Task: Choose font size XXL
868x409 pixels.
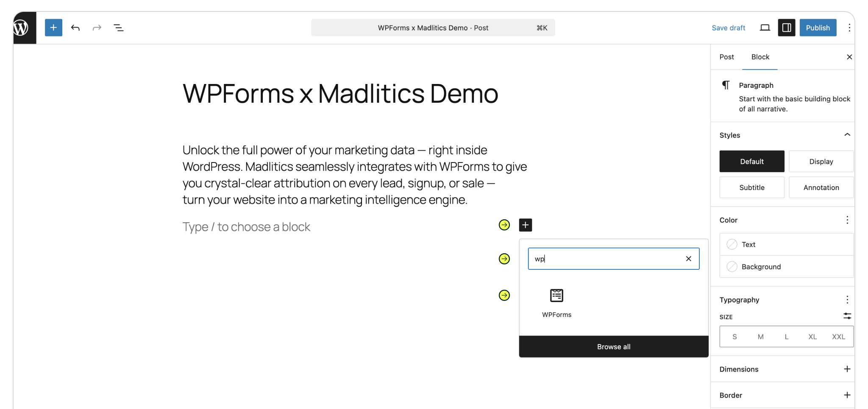Action: 838,337
